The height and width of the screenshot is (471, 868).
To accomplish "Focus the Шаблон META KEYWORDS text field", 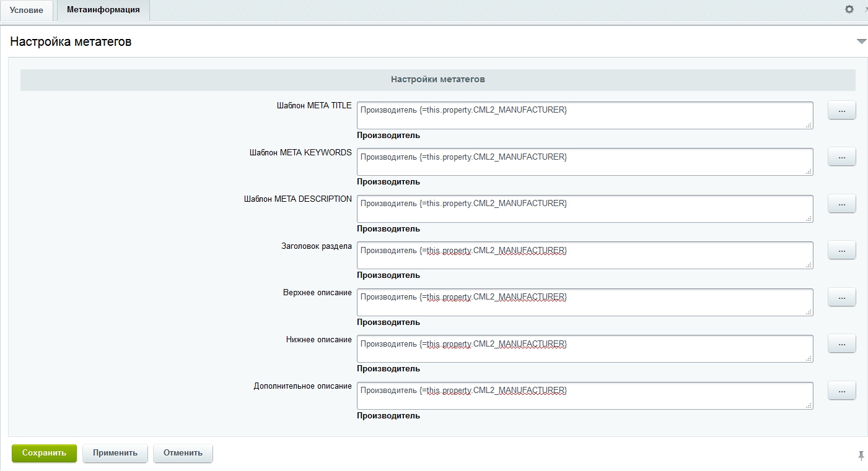I will point(585,162).
